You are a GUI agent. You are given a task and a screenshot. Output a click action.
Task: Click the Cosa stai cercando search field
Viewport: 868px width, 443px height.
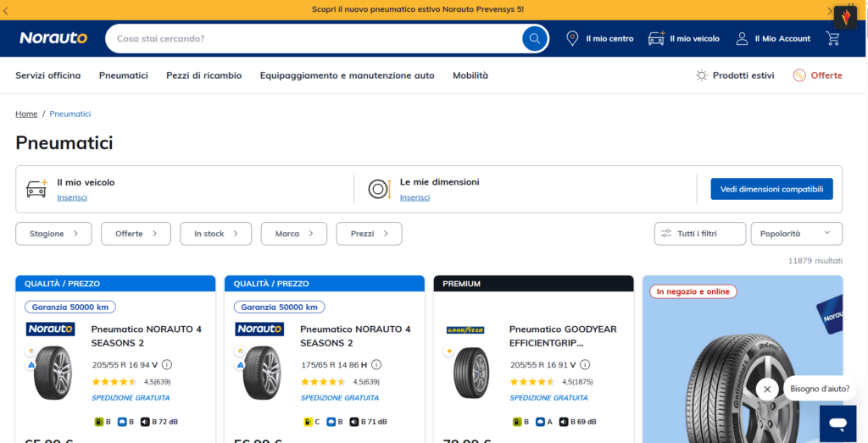coord(315,39)
